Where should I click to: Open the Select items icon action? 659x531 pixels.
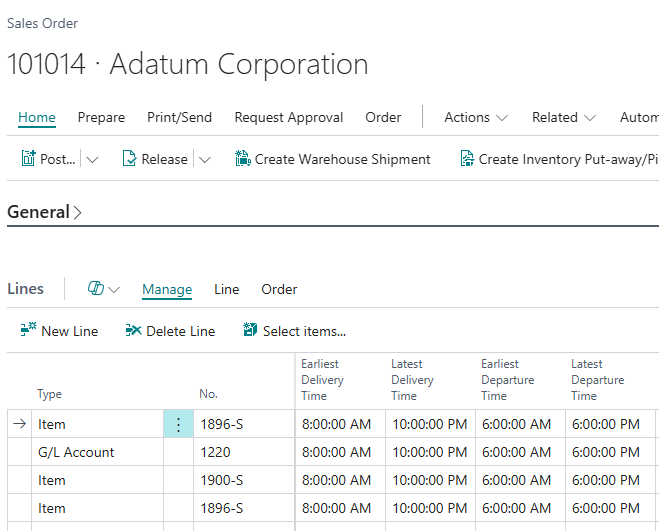point(250,331)
